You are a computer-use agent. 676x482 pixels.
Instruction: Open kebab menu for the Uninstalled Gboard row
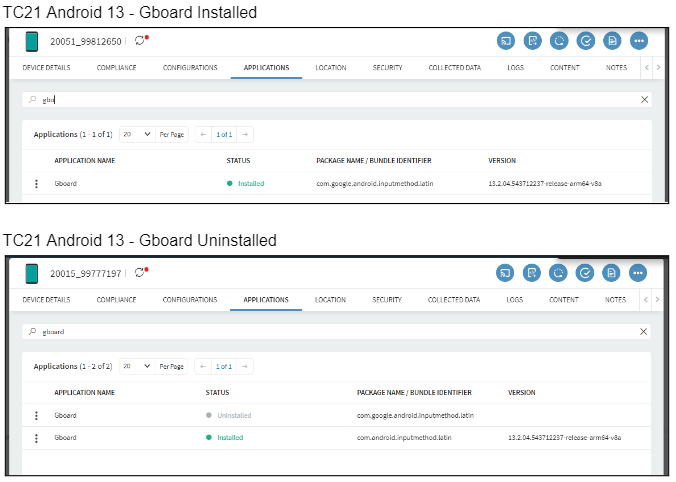point(37,414)
